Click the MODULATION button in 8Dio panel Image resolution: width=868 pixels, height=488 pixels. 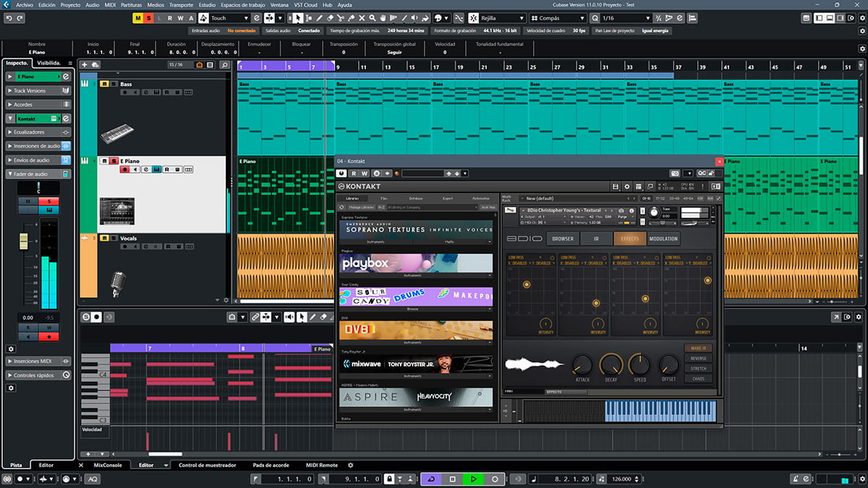tap(663, 239)
